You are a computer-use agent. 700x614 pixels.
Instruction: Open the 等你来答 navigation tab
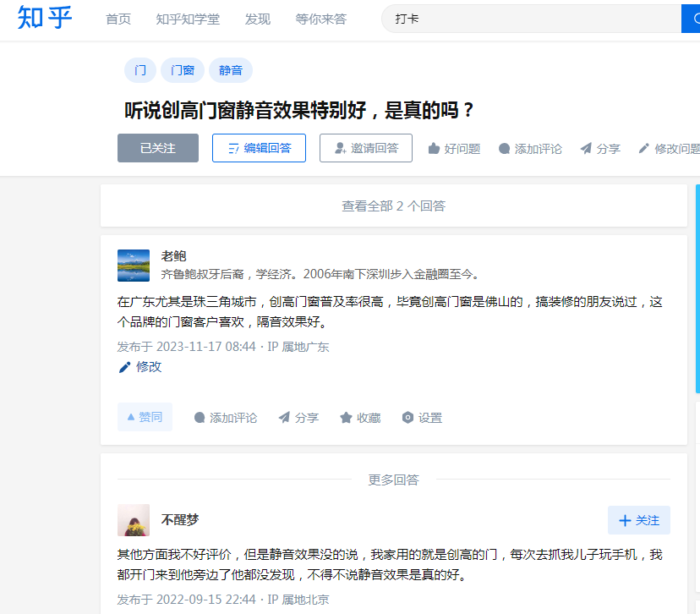321,19
